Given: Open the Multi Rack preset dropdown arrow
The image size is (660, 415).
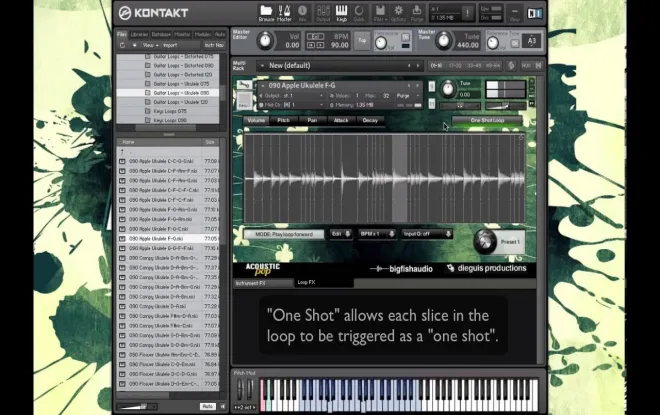Looking at the screenshot, I should [x=262, y=66].
